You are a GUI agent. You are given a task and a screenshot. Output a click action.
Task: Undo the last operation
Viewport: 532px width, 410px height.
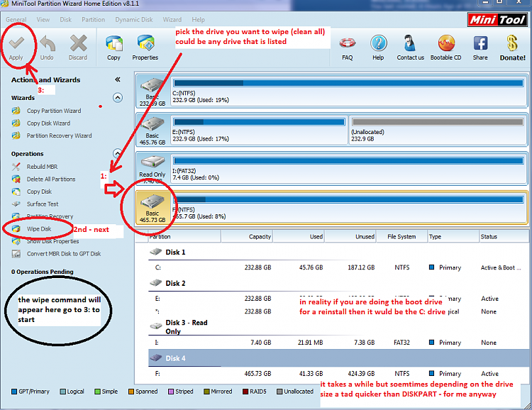pyautogui.click(x=47, y=48)
